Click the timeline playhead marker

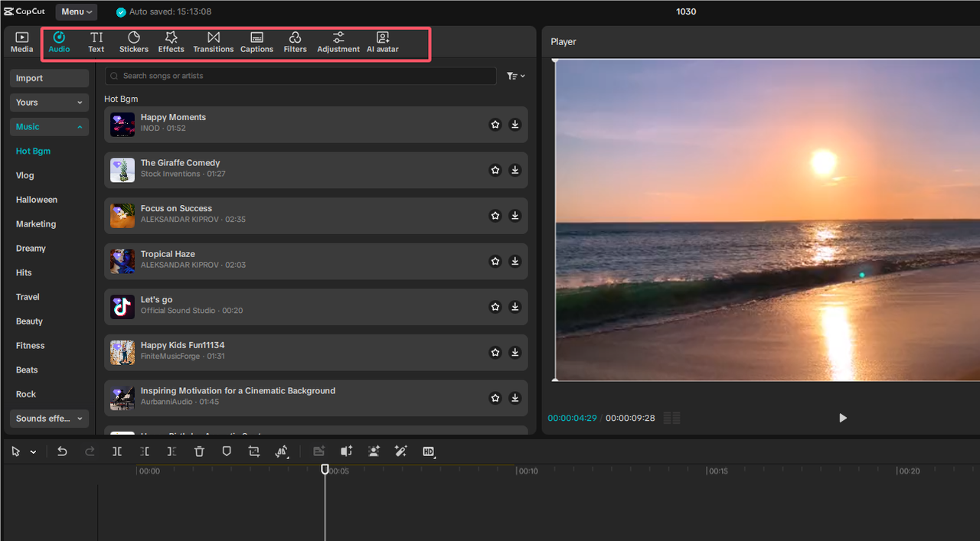pyautogui.click(x=325, y=469)
